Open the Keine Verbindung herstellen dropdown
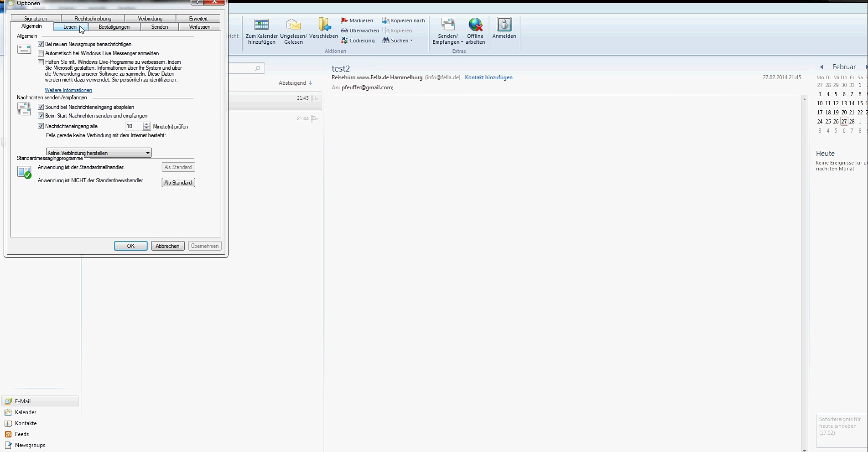868x452 pixels. click(x=147, y=153)
